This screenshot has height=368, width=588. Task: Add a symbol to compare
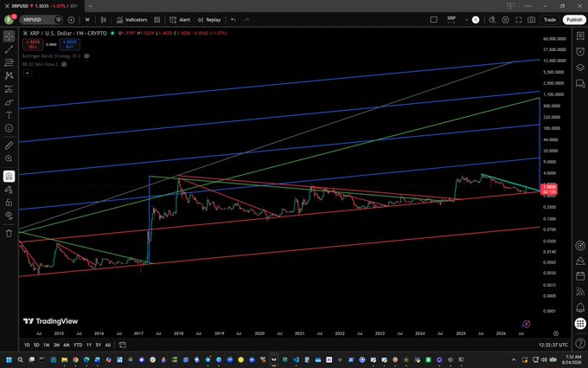71,20
